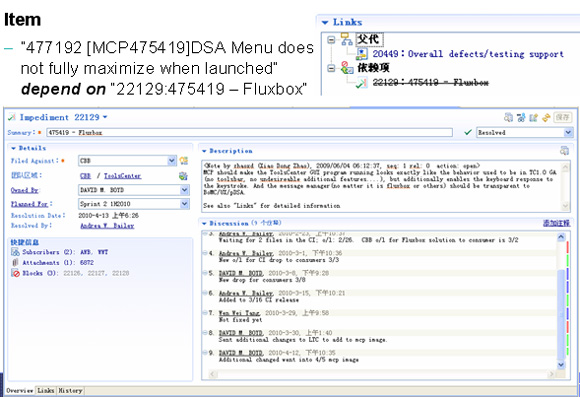
Task: Open the 添加注释 add comment link
Action: [x=556, y=223]
